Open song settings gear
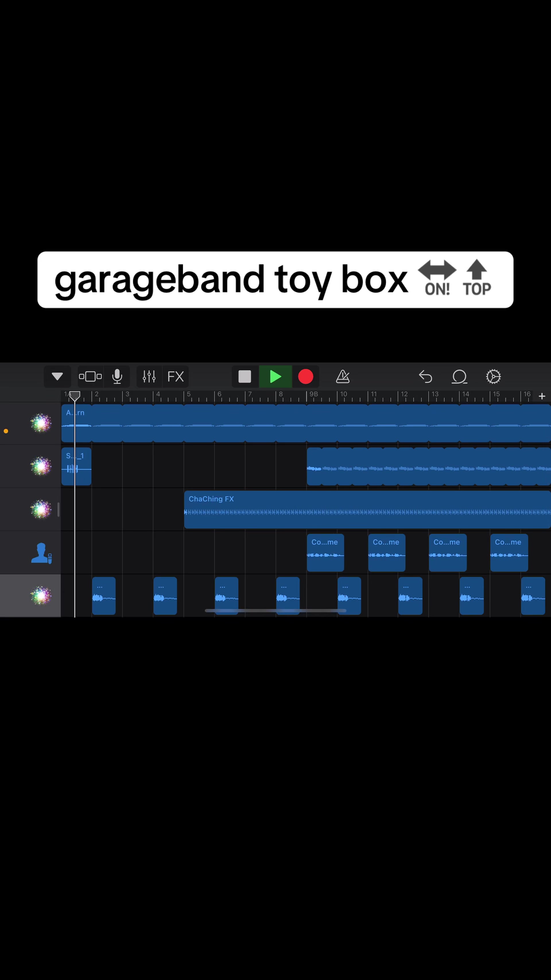 pyautogui.click(x=493, y=377)
